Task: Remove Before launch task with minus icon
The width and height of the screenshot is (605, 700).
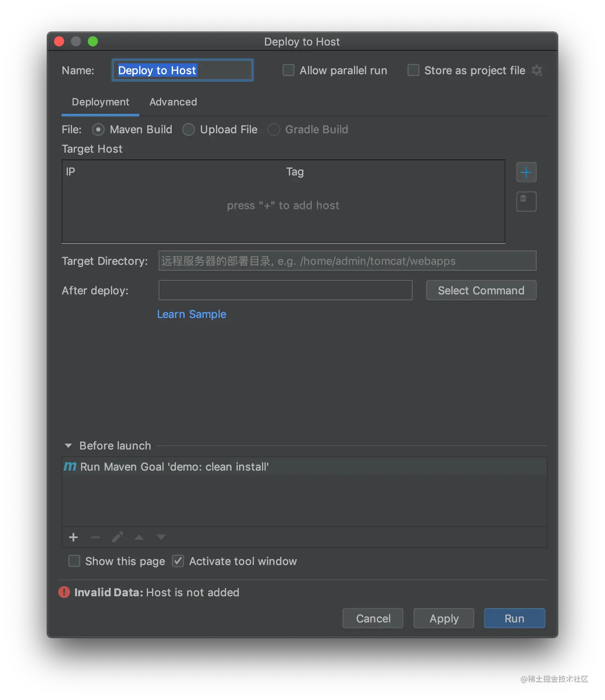Action: (95, 537)
